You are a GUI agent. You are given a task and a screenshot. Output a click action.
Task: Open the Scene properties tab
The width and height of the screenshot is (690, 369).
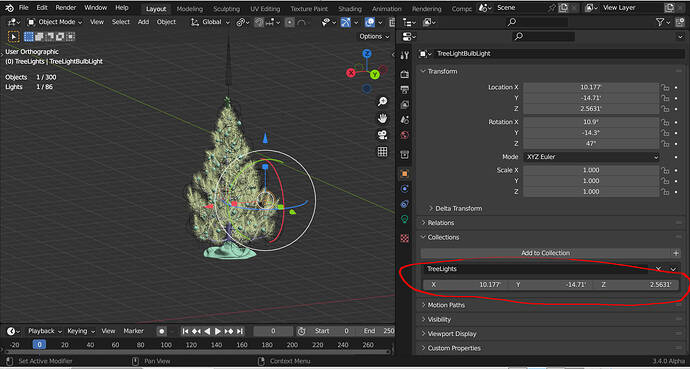coord(404,120)
